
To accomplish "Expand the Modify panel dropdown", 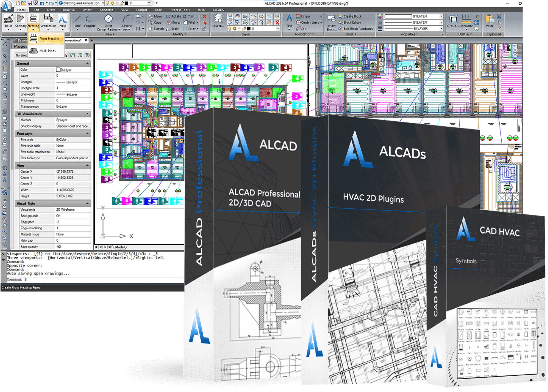I will pos(179,34).
